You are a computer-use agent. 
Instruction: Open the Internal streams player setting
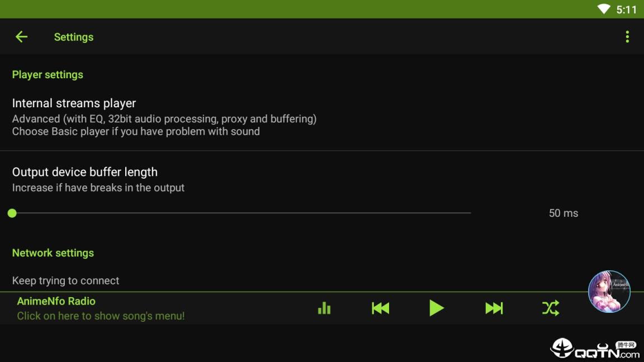(x=74, y=103)
